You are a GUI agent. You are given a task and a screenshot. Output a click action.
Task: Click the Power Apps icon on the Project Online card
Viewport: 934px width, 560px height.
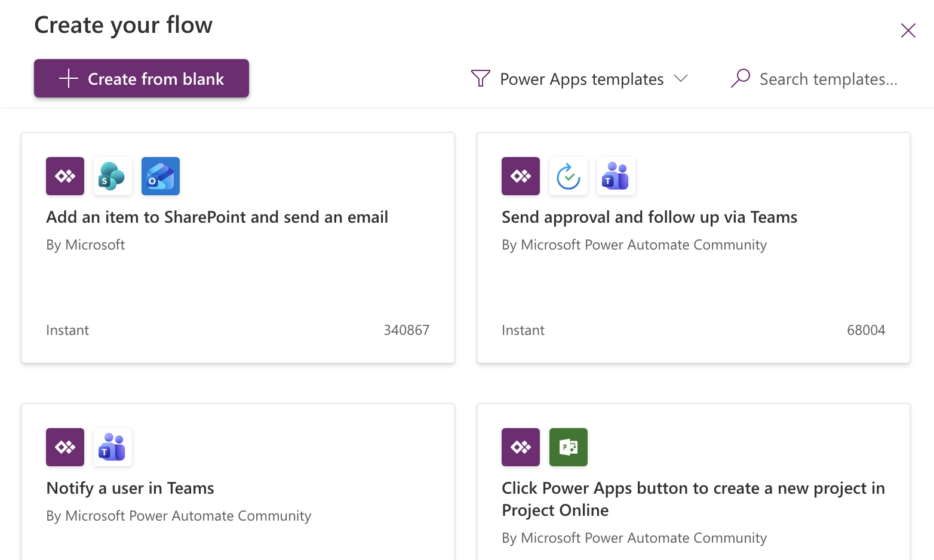coord(520,447)
